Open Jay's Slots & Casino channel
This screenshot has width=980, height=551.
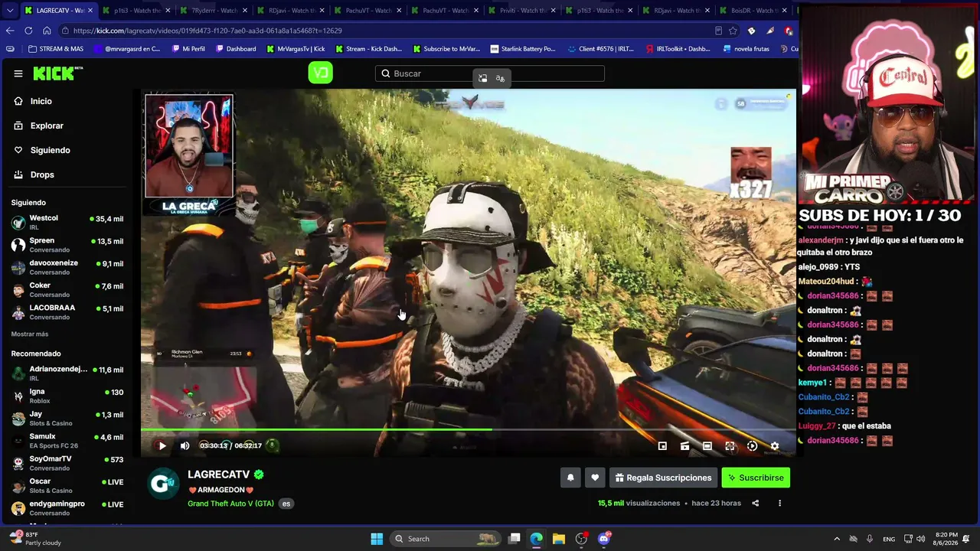pos(67,419)
